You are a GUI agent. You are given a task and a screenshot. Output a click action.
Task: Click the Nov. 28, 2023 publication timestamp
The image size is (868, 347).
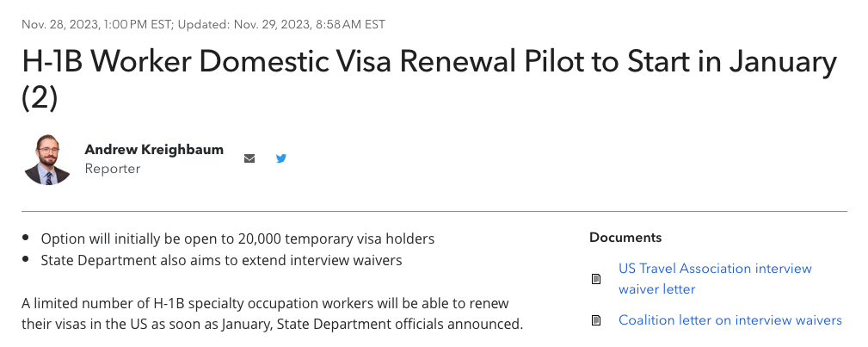point(97,24)
